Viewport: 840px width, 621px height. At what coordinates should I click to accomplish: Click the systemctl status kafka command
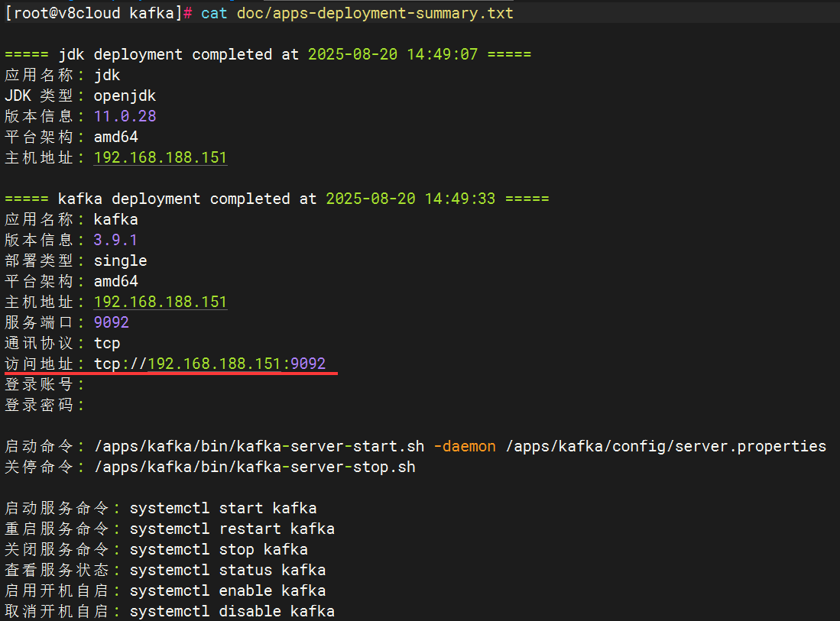point(227,570)
